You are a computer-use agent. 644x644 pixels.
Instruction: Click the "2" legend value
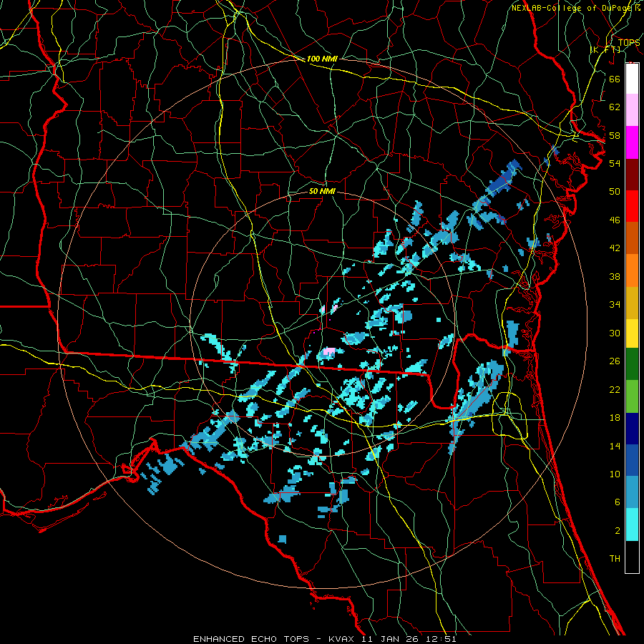click(617, 531)
